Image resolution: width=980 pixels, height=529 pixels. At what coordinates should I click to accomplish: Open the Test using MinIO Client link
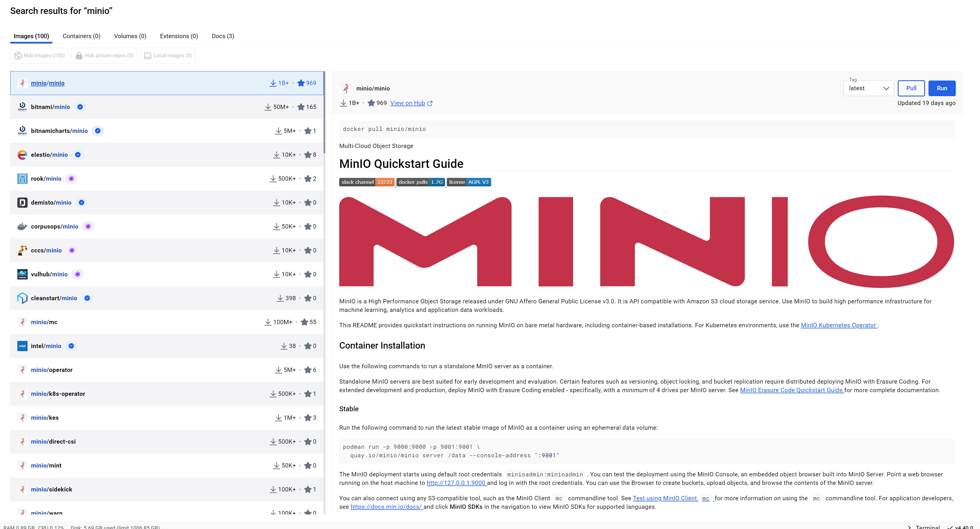point(665,498)
